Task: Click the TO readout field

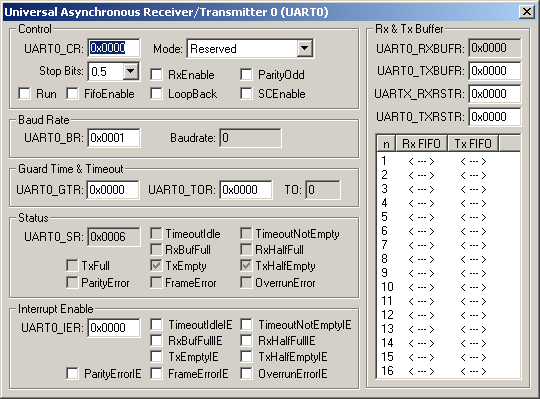Action: click(x=323, y=190)
